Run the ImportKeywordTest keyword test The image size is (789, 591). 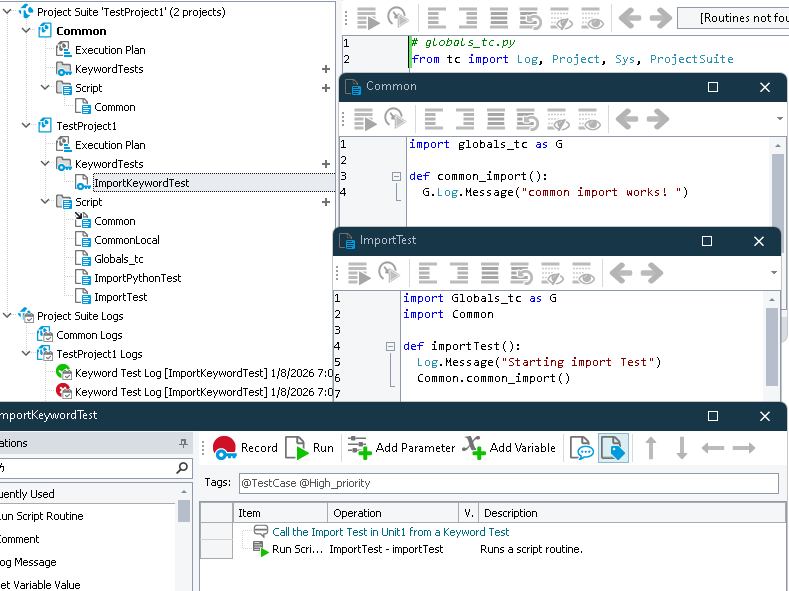point(310,448)
